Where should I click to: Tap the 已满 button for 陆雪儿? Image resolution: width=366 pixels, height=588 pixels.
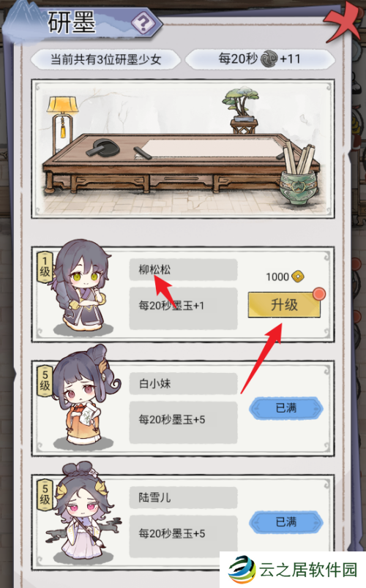pyautogui.click(x=286, y=521)
